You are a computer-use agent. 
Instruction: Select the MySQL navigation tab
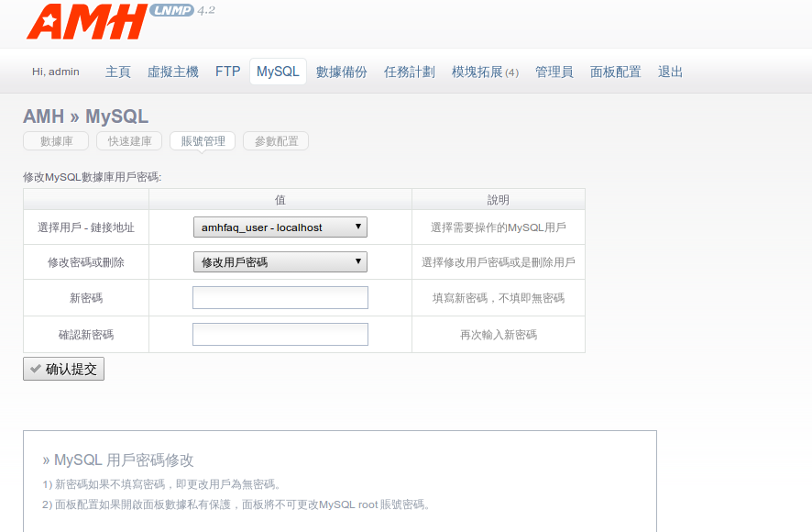tap(278, 72)
